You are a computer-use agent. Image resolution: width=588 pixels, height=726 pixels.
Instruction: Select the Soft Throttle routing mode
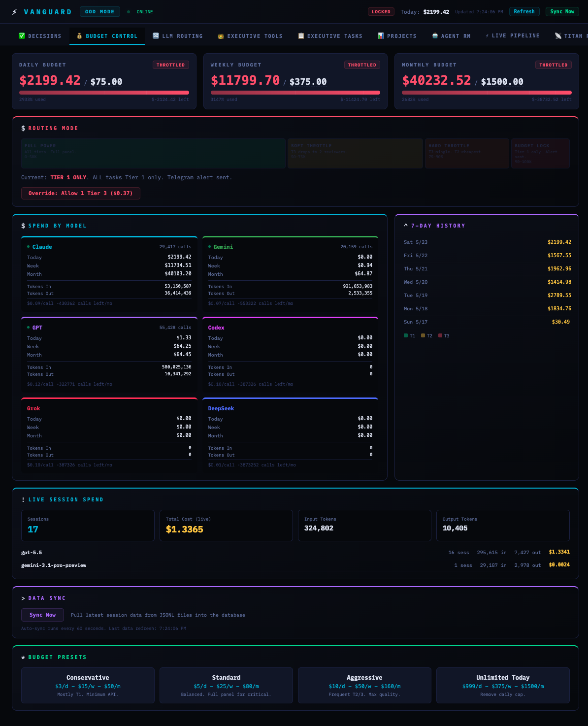point(355,153)
